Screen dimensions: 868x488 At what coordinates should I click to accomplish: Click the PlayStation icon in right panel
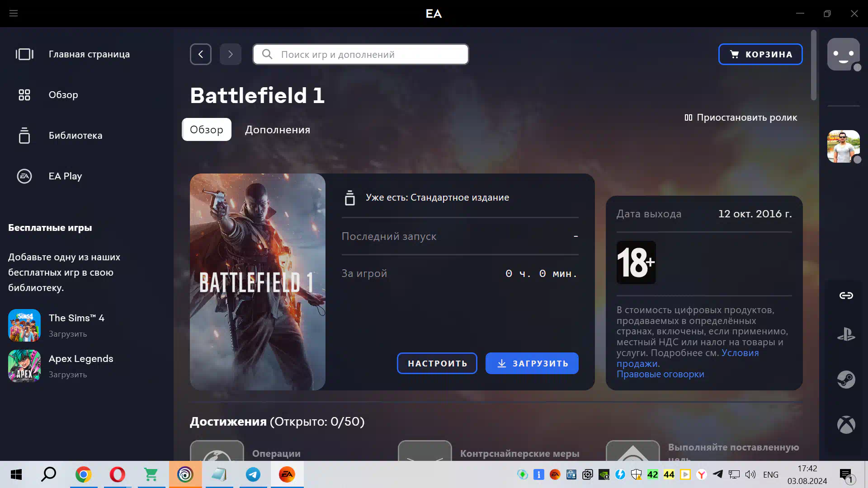846,335
